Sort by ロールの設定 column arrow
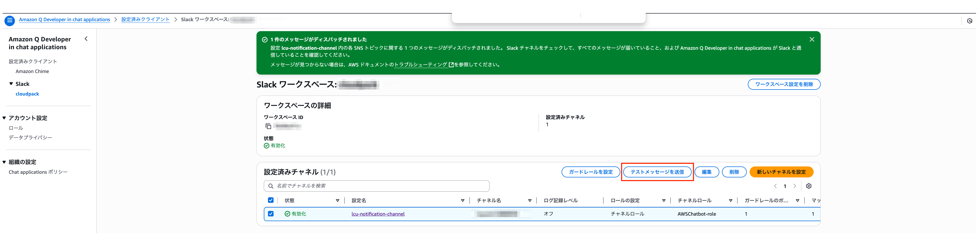The width and height of the screenshot is (980, 246). point(663,201)
